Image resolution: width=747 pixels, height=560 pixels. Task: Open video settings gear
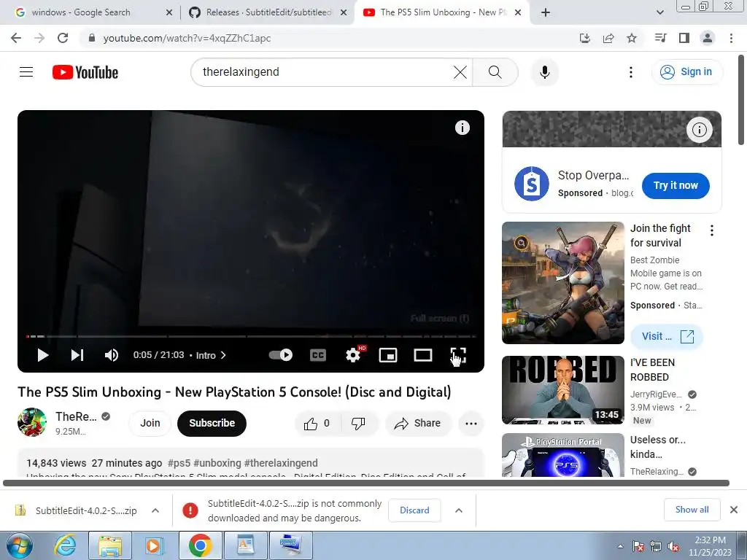click(353, 355)
